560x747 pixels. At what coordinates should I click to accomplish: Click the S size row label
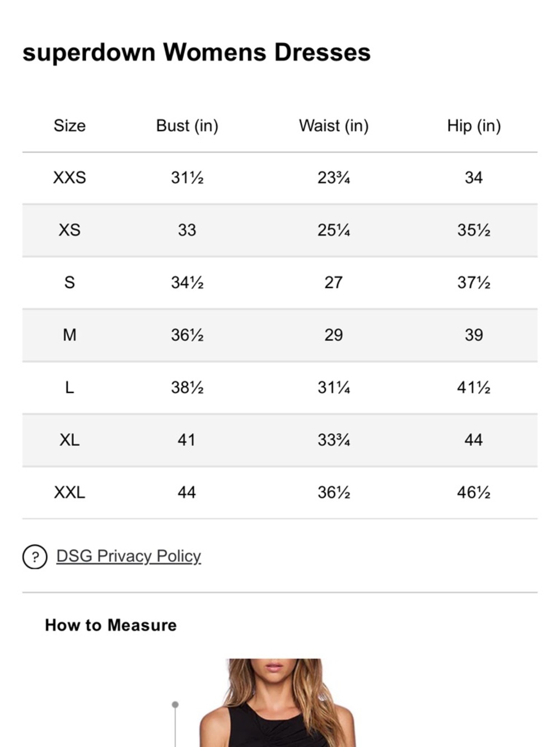coord(69,282)
